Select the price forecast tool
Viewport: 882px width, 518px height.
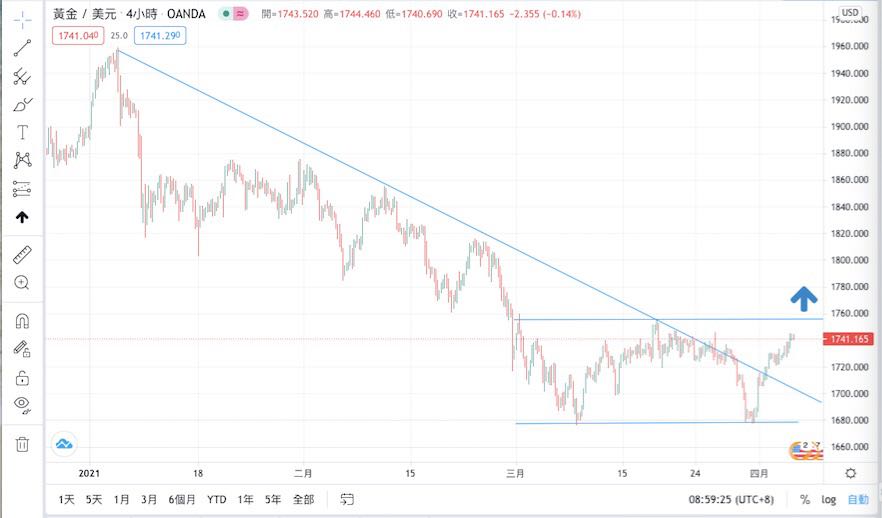pyautogui.click(x=22, y=188)
